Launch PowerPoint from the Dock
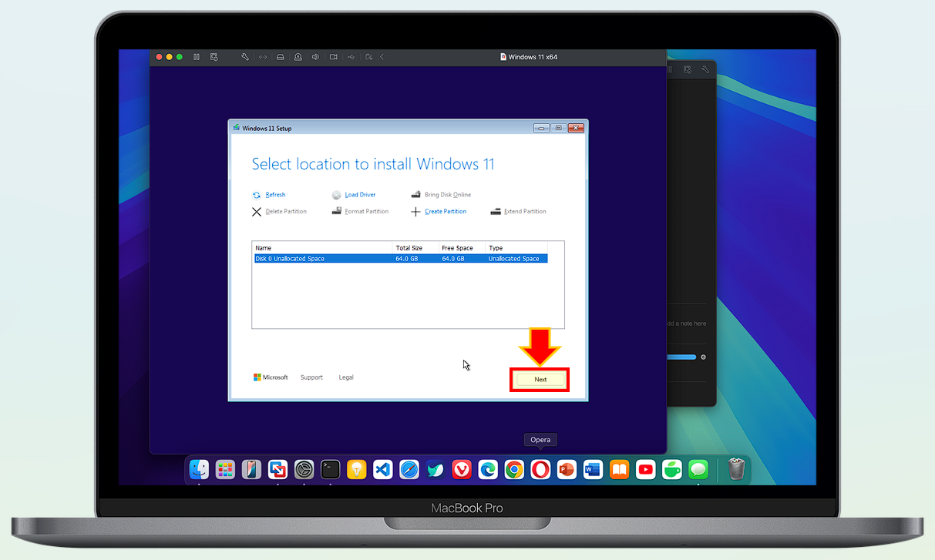Screen dimensions: 935x560 click(567, 469)
